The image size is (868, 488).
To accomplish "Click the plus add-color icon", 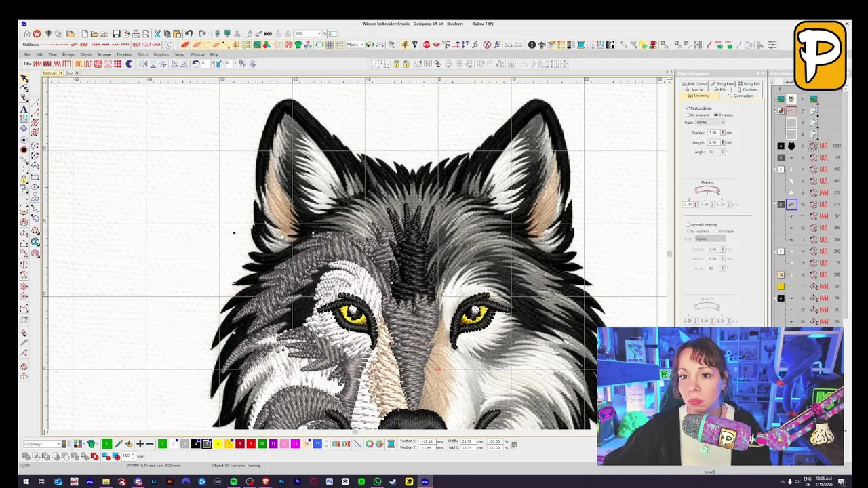I will 140,444.
